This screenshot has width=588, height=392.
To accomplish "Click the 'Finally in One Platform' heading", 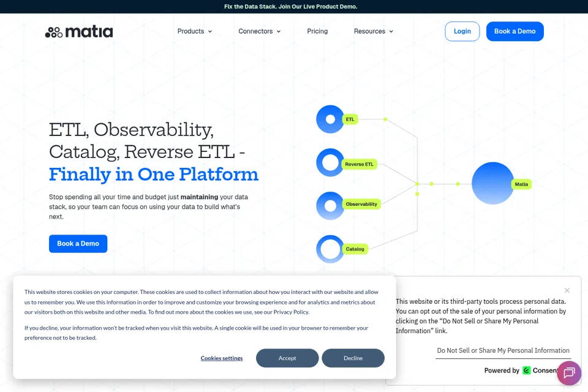I will pos(154,175).
